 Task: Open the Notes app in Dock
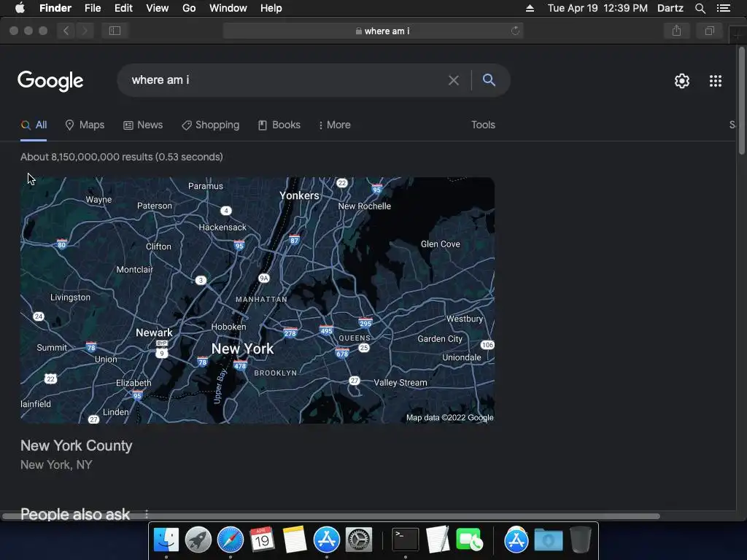[295, 540]
